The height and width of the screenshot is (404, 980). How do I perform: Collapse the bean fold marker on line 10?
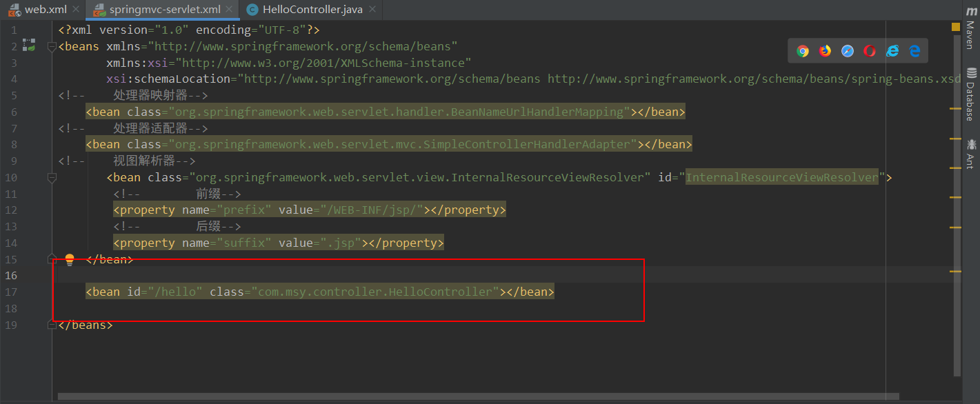52,177
